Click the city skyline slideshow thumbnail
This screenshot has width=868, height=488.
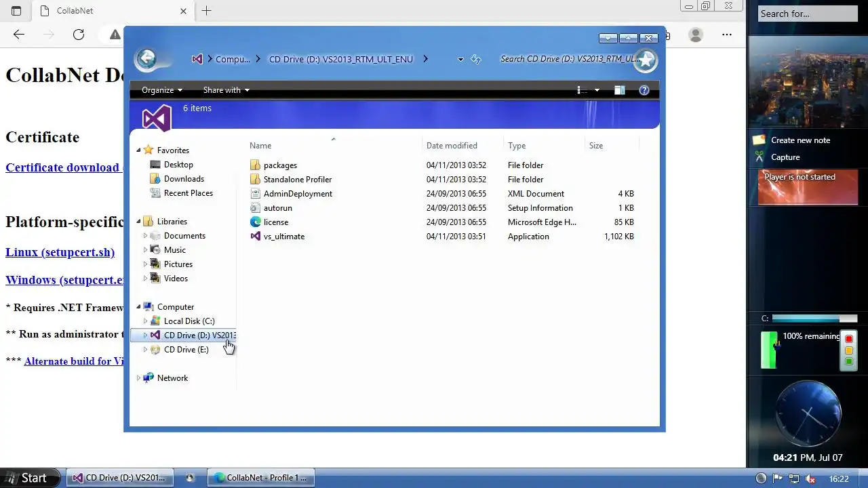click(x=808, y=82)
